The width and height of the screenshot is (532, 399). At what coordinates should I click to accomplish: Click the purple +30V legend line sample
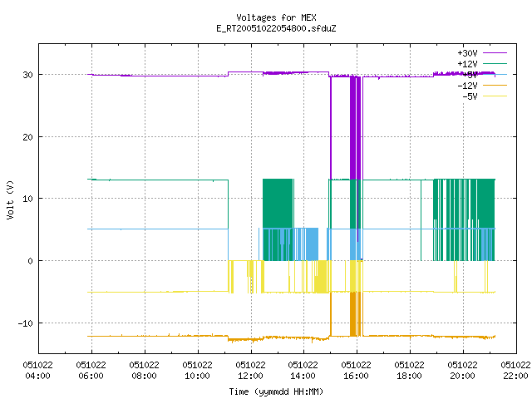click(495, 53)
